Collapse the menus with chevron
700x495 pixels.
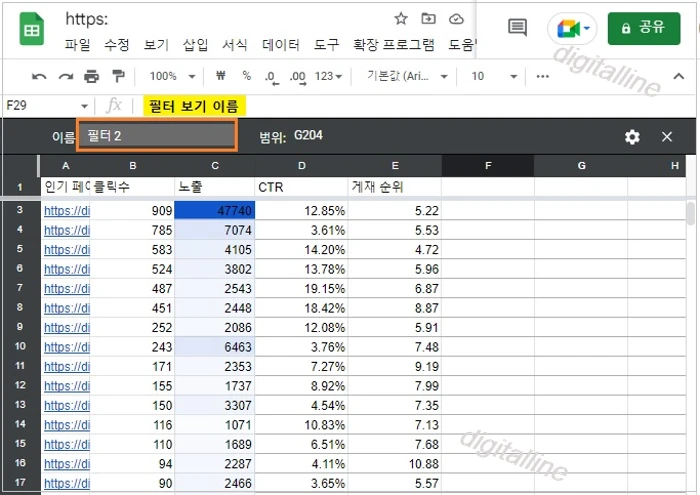(x=679, y=76)
